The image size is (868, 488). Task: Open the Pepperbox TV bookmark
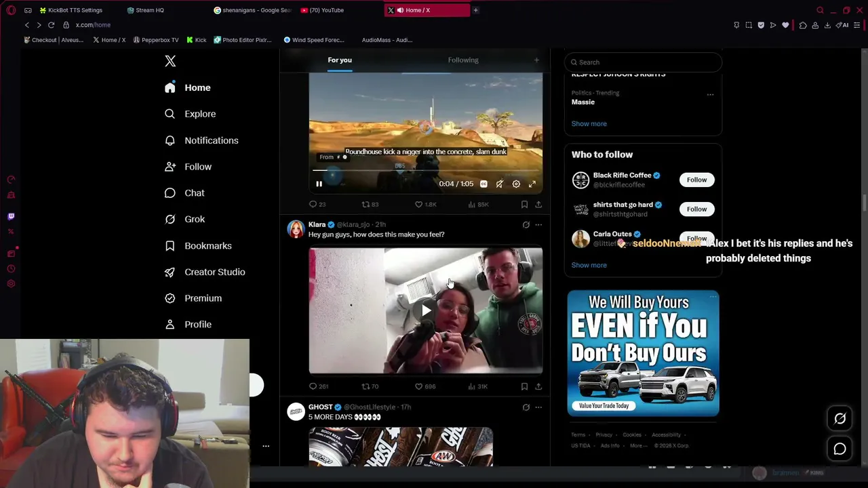tap(156, 40)
